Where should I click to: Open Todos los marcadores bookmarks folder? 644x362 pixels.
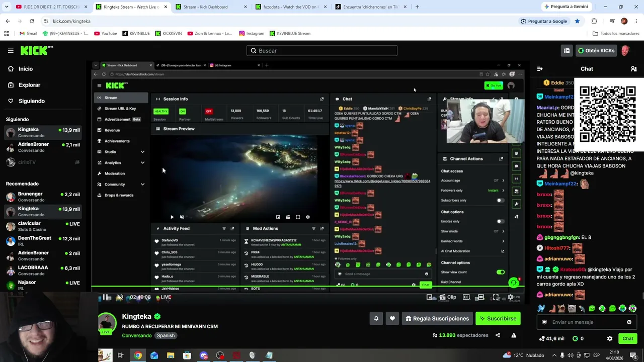click(x=616, y=34)
